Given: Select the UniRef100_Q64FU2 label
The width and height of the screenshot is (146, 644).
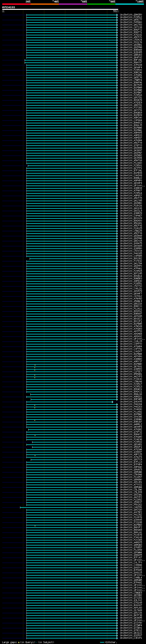Looking at the screenshot, I should pyautogui.click(x=131, y=58).
